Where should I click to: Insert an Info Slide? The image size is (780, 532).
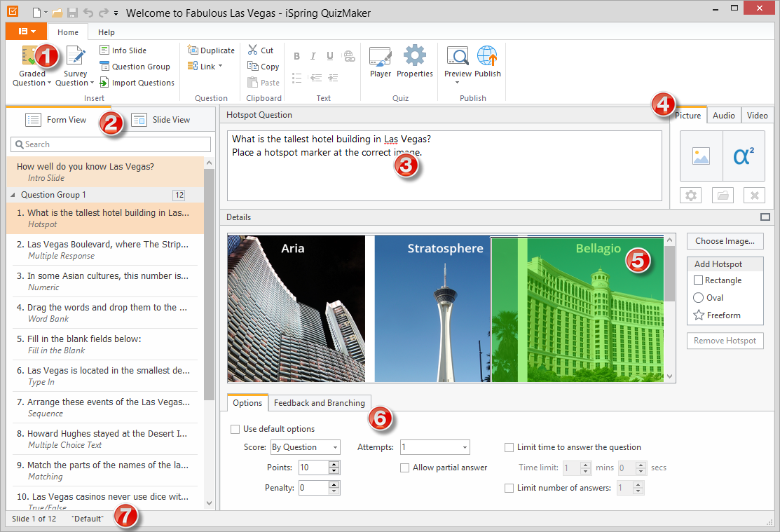click(123, 50)
